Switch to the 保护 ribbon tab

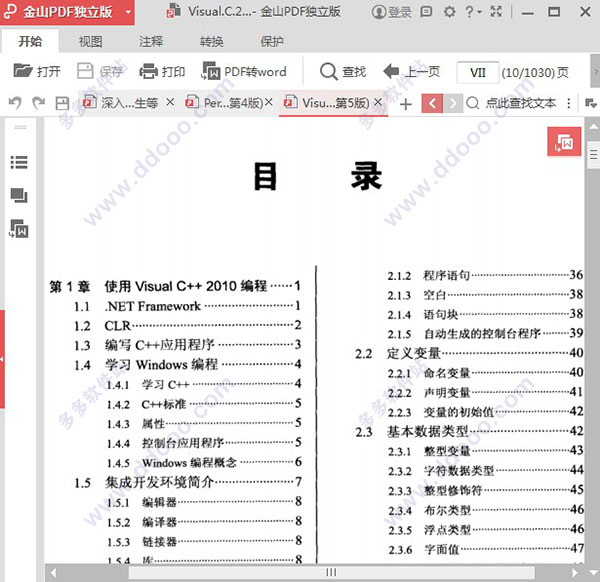[272, 41]
